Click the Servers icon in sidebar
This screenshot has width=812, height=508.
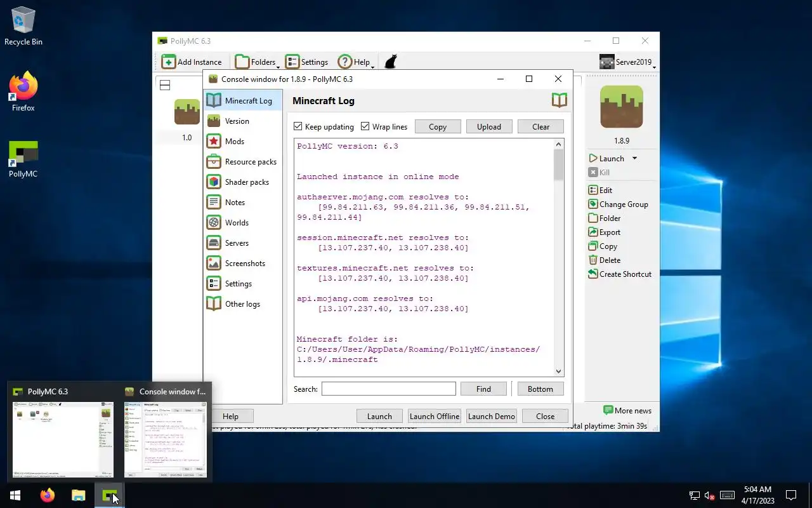tap(214, 243)
